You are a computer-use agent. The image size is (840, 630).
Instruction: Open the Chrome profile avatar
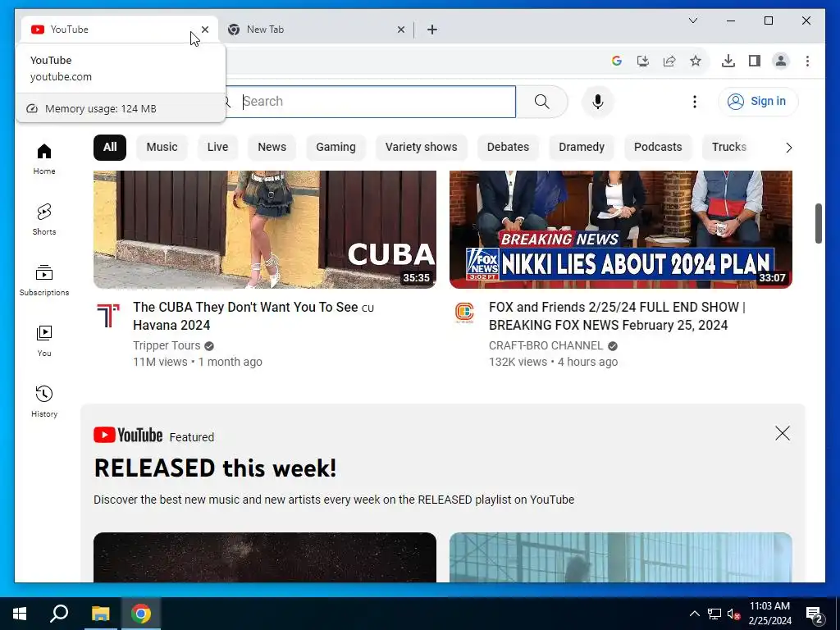(781, 61)
